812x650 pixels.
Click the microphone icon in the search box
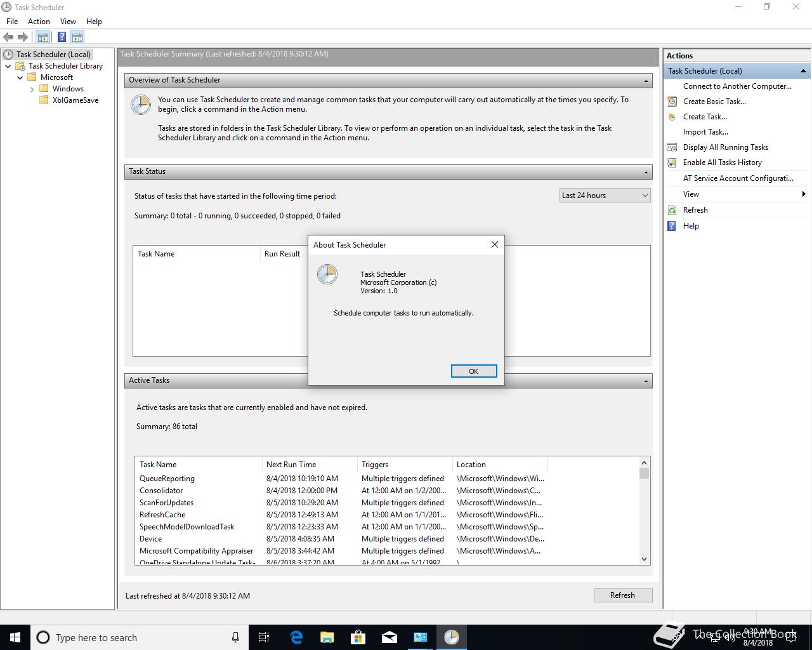[235, 637]
